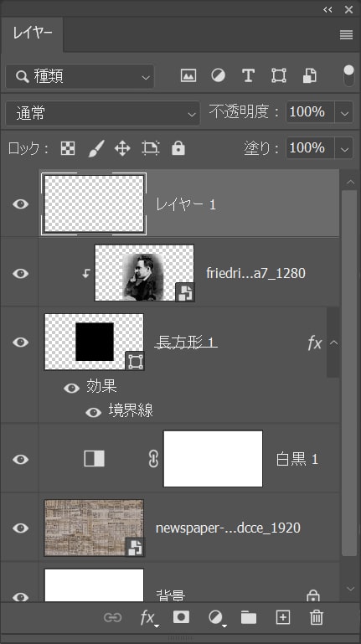Lock transparent pixels checkerboard icon

(x=68, y=148)
